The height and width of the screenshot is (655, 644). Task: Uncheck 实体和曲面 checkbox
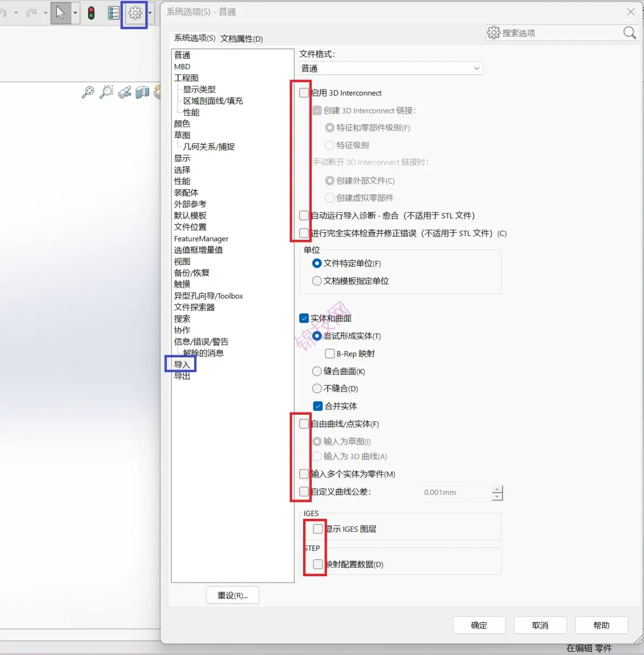click(x=304, y=319)
